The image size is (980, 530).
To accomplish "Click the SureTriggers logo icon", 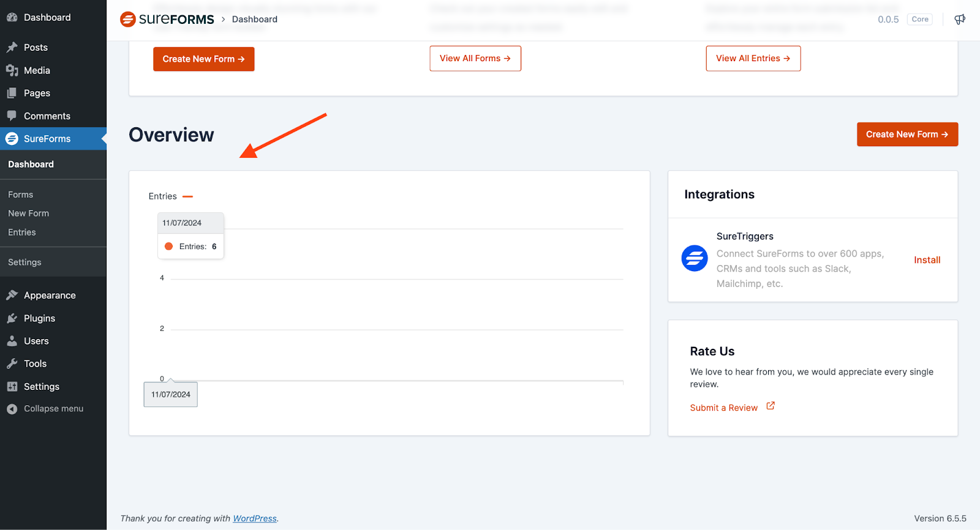I will [x=695, y=258].
